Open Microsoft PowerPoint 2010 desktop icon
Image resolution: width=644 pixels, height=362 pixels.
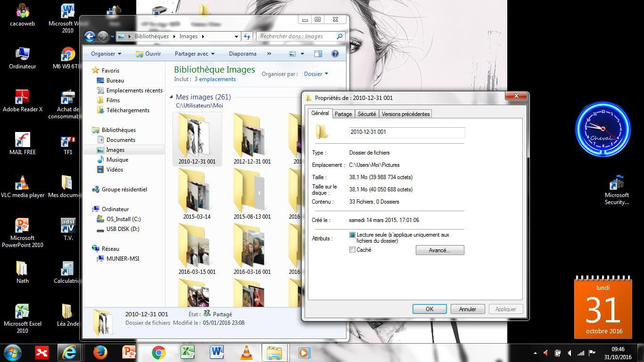(22, 233)
